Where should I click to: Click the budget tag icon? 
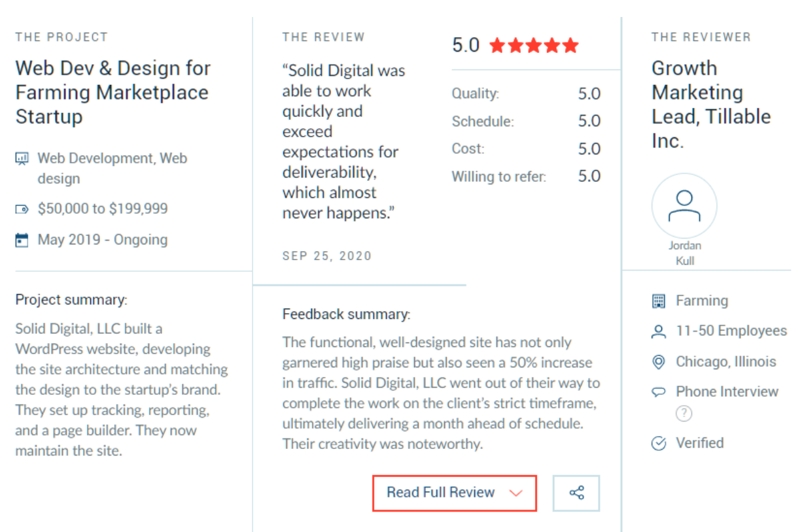tap(22, 209)
